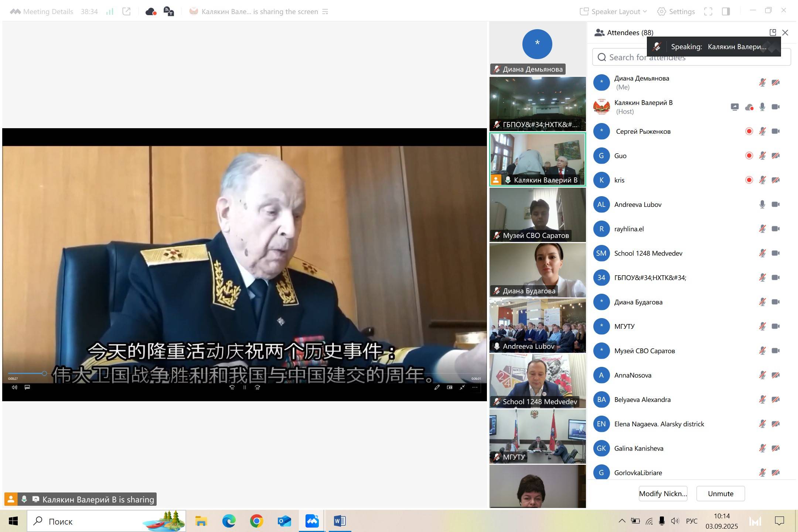Image resolution: width=798 pixels, height=532 pixels.
Task: Click the pen annotation icon in video
Action: tap(437, 387)
